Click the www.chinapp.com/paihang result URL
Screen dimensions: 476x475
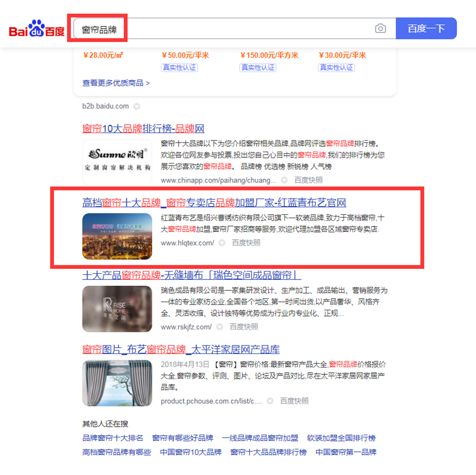pos(219,180)
